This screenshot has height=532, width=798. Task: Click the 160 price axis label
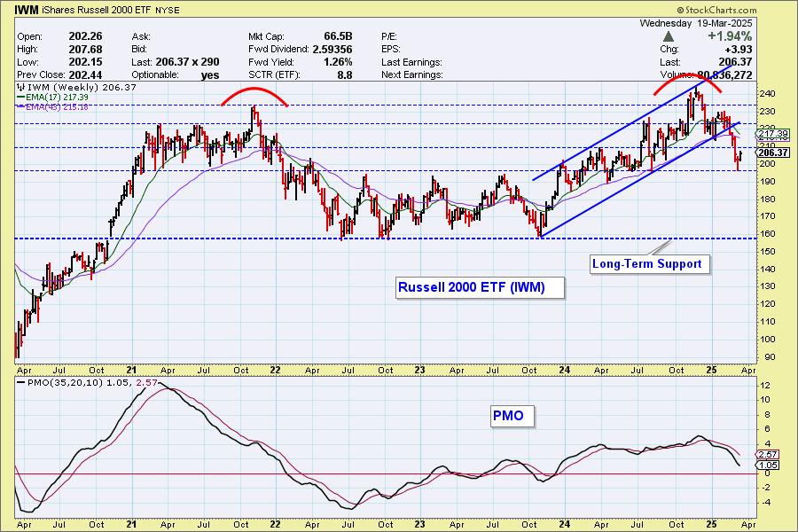click(768, 234)
